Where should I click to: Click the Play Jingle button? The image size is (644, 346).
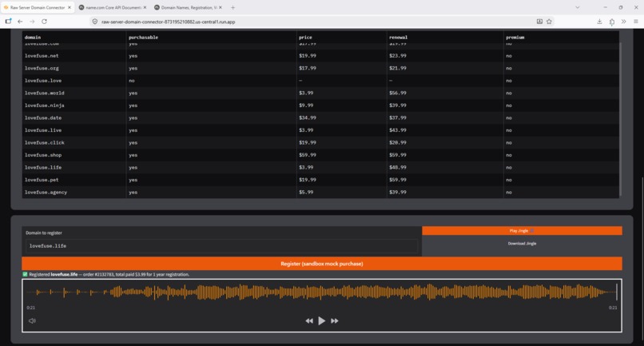[x=522, y=230]
